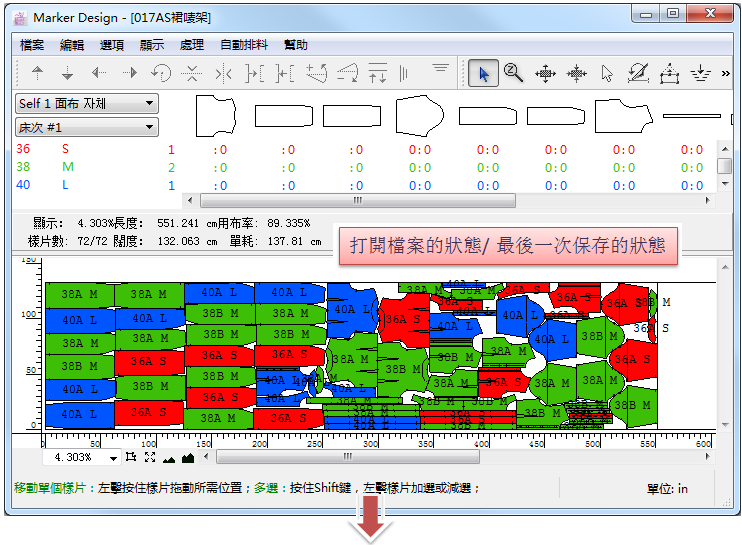Click the marker area scroll up arrow
Image resolution: width=742 pixels, height=545 pixels.
tap(725, 267)
